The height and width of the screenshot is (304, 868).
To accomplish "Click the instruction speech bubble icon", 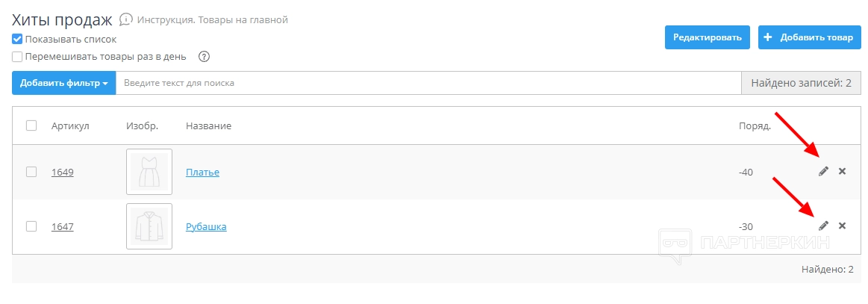I will point(126,19).
